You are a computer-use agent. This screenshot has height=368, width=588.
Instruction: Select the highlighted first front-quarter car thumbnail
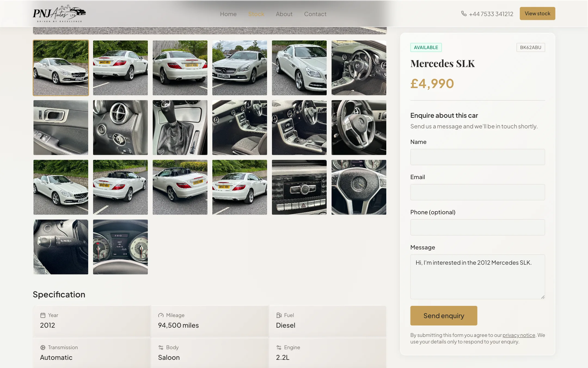tap(61, 68)
